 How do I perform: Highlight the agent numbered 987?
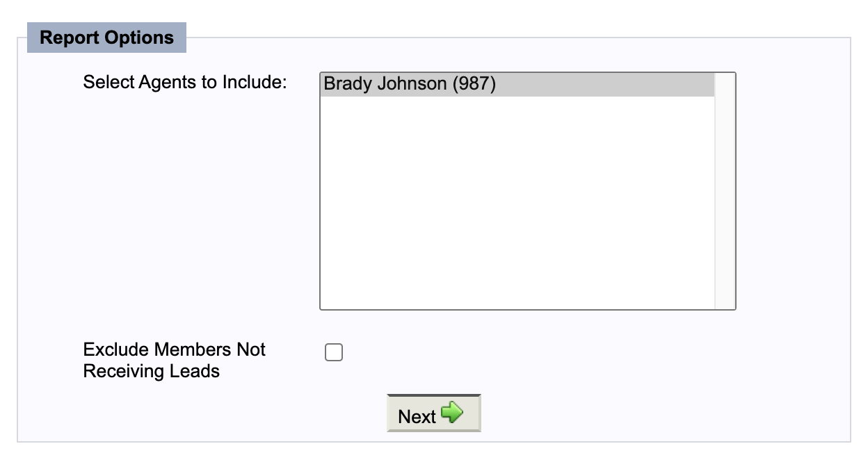tap(517, 84)
